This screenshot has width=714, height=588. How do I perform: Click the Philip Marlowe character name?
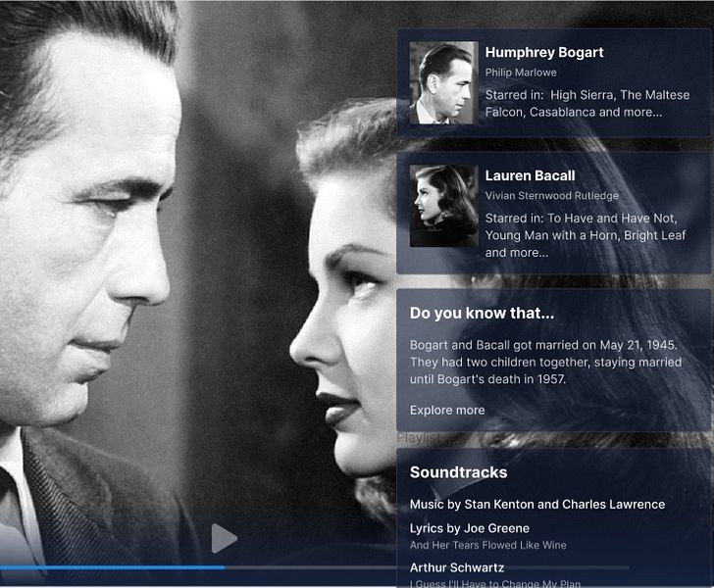521,73
